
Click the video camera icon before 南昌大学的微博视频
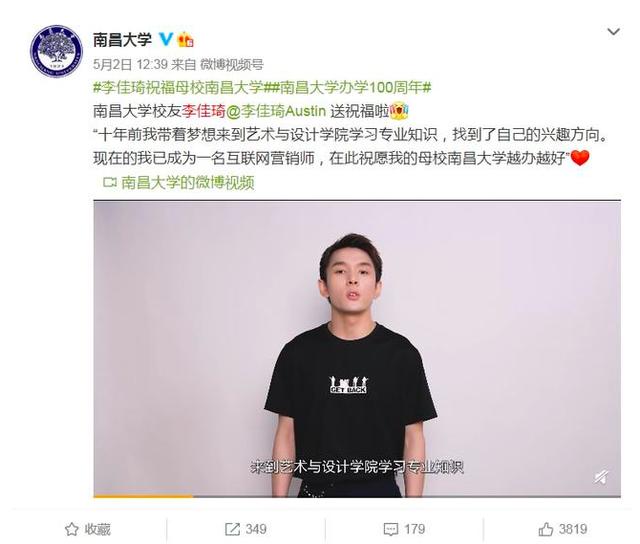[110, 182]
